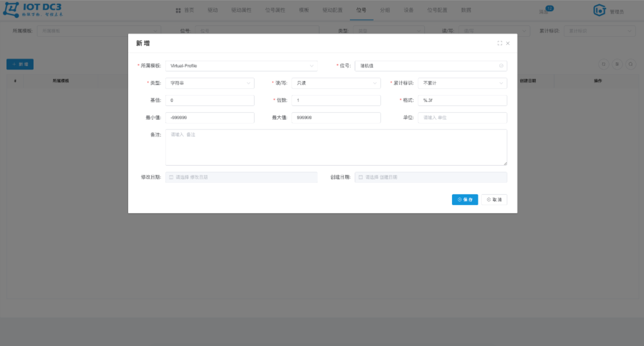Click the 创建日期 table column header
Viewport: 644px width, 346px height.
(x=528, y=81)
